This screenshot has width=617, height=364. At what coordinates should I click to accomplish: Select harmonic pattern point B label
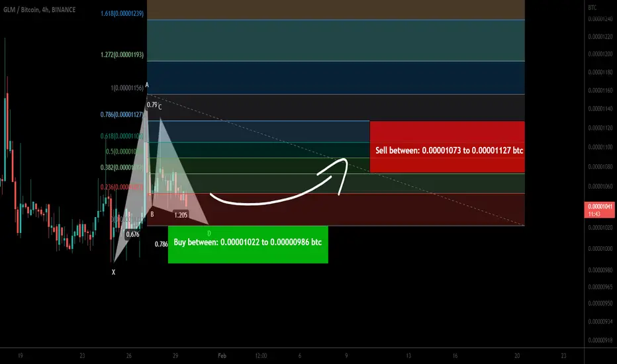click(x=152, y=214)
